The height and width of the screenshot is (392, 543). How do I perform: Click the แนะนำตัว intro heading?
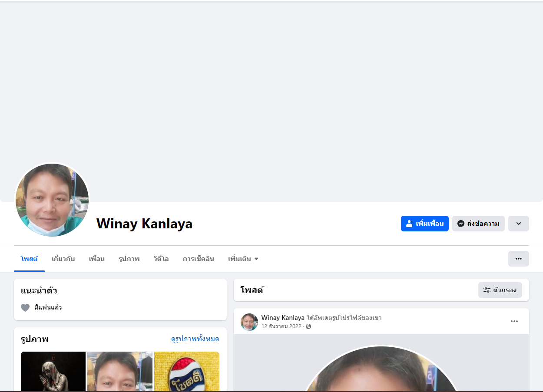click(39, 290)
